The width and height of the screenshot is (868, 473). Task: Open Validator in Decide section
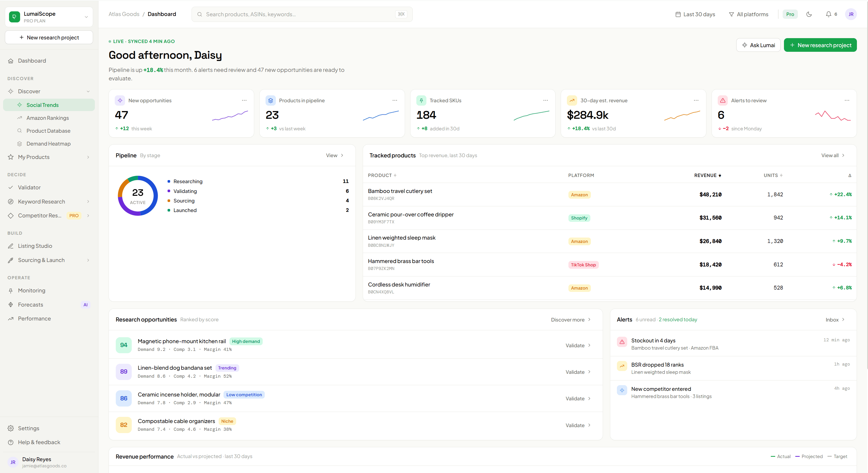tap(49, 187)
